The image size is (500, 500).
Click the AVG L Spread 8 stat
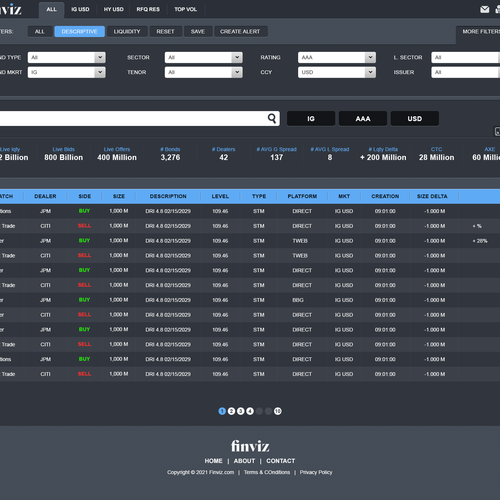330,154
